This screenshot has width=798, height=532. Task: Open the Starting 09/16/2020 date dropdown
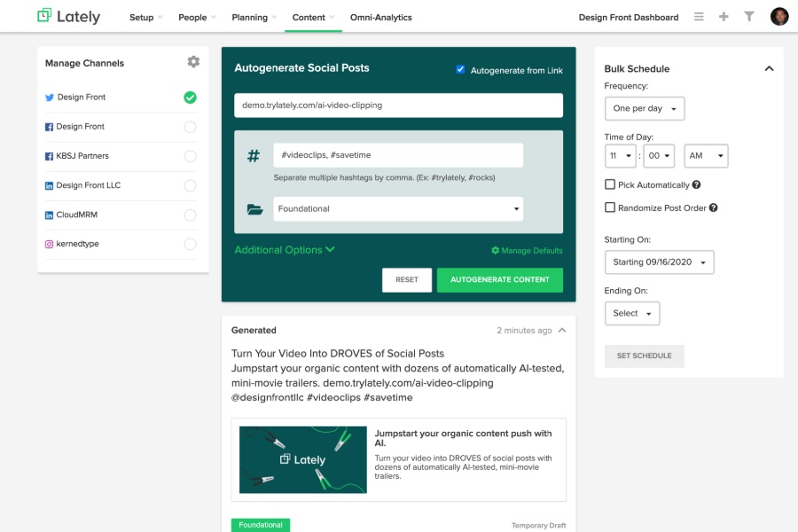click(659, 262)
